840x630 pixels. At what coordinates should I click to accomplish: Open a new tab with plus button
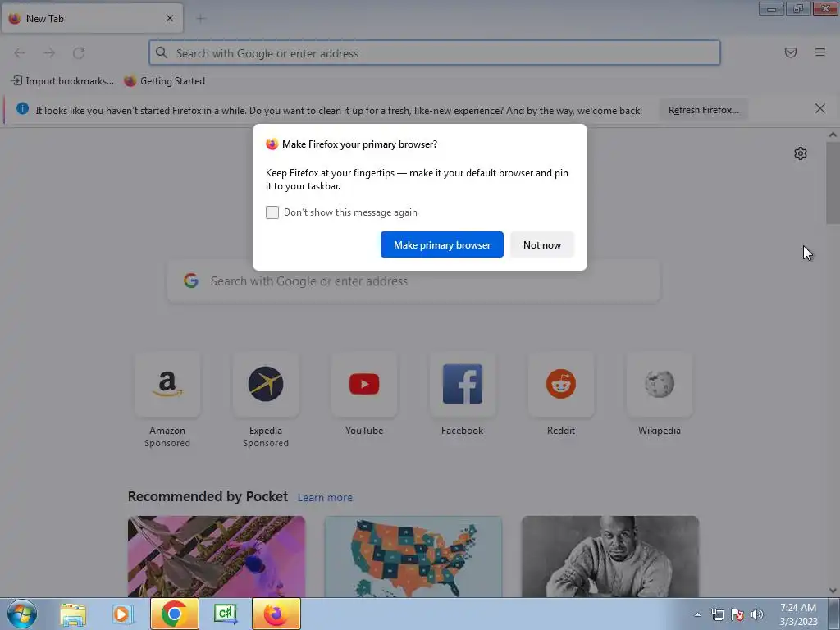click(201, 19)
